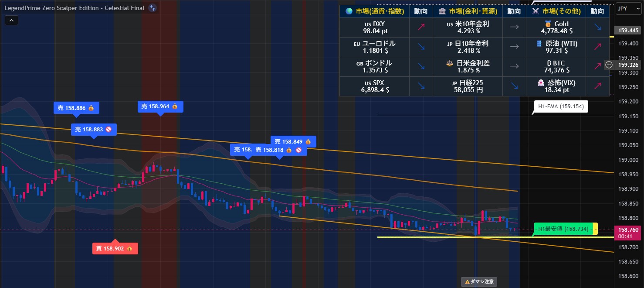Click the globe icon in 市場(通貨･指数) header
Image resolution: width=644 pixels, height=288 pixels.
349,11
